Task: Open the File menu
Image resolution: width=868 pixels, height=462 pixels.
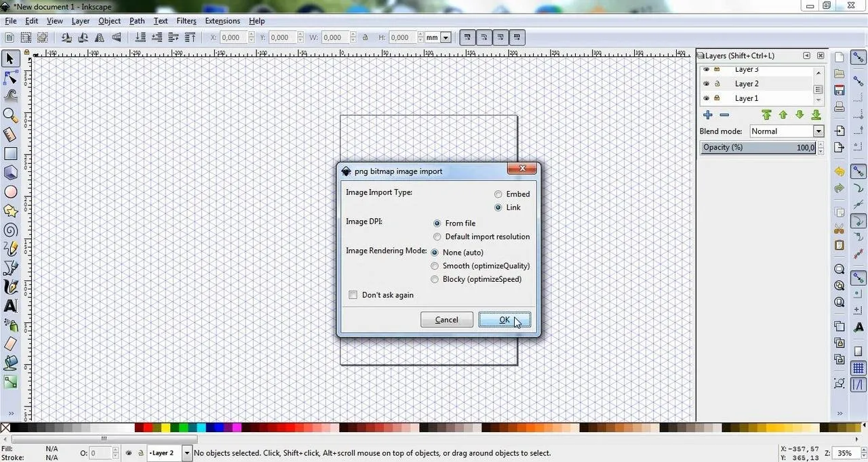Action: [11, 21]
